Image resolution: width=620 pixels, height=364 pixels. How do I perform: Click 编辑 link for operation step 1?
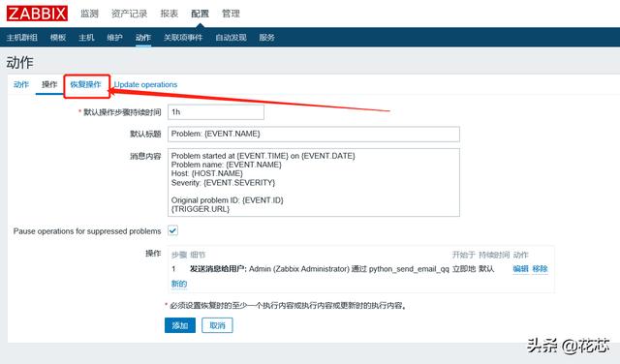tap(521, 269)
